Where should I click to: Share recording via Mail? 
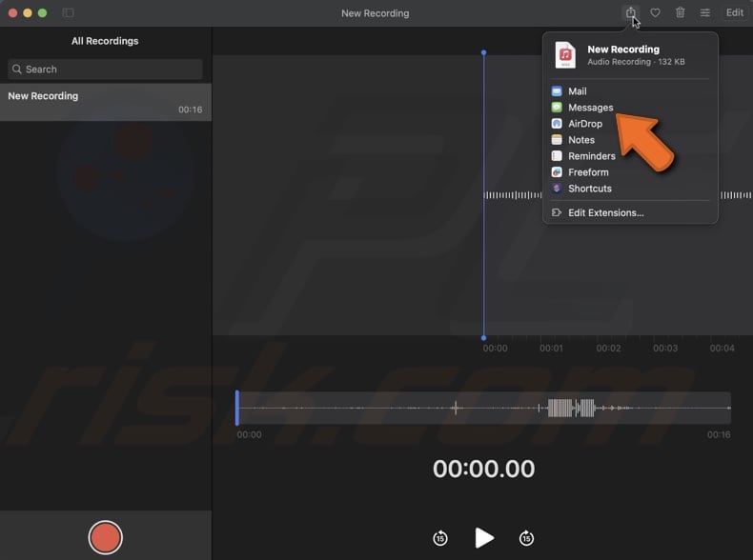[578, 91]
